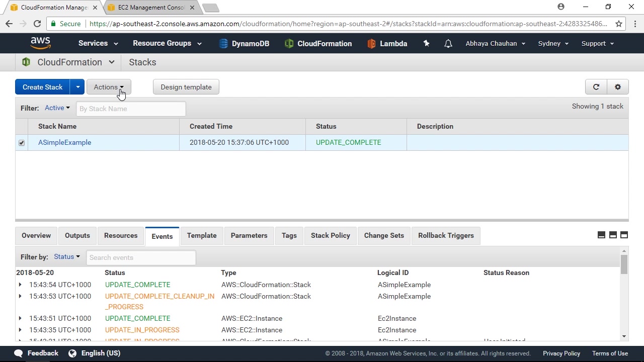
Task: Expand the 15:43:54 UPDATE_COMPLETE event row
Action: point(20,285)
